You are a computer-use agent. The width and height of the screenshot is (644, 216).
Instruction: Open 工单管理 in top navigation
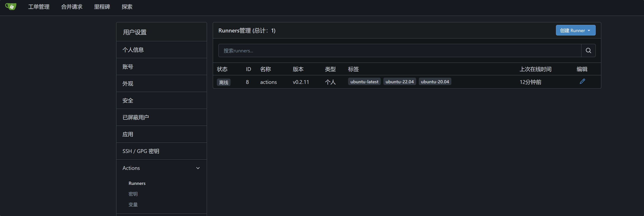pyautogui.click(x=39, y=7)
